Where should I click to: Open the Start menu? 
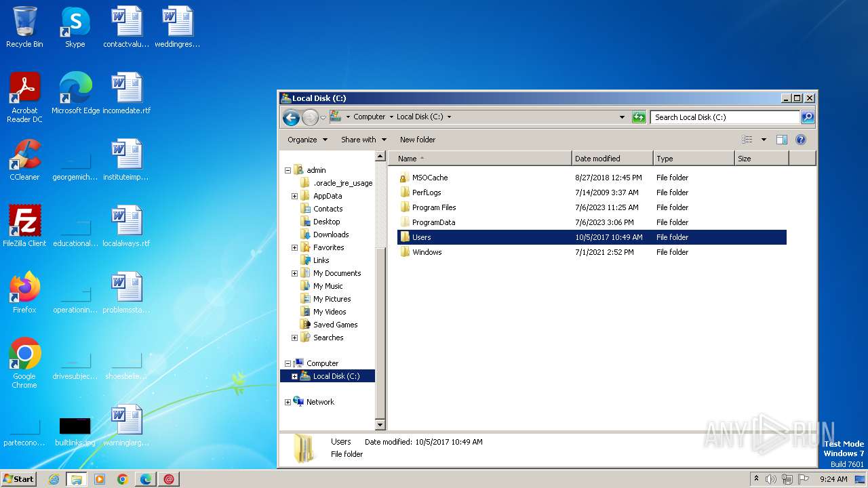click(19, 479)
